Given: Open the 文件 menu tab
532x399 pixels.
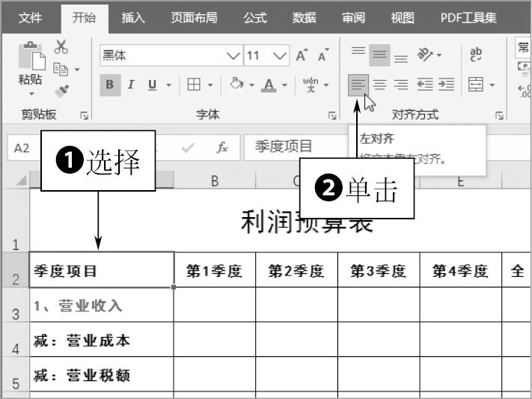Looking at the screenshot, I should click(31, 18).
